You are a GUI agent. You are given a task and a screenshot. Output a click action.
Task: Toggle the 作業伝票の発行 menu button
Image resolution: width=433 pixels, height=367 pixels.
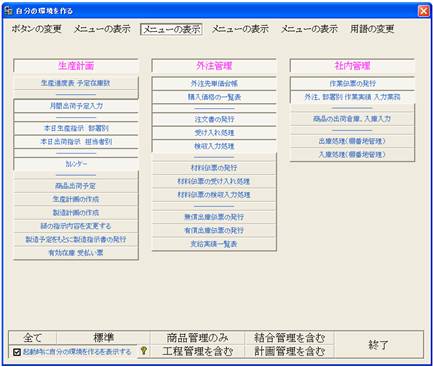[x=352, y=84]
